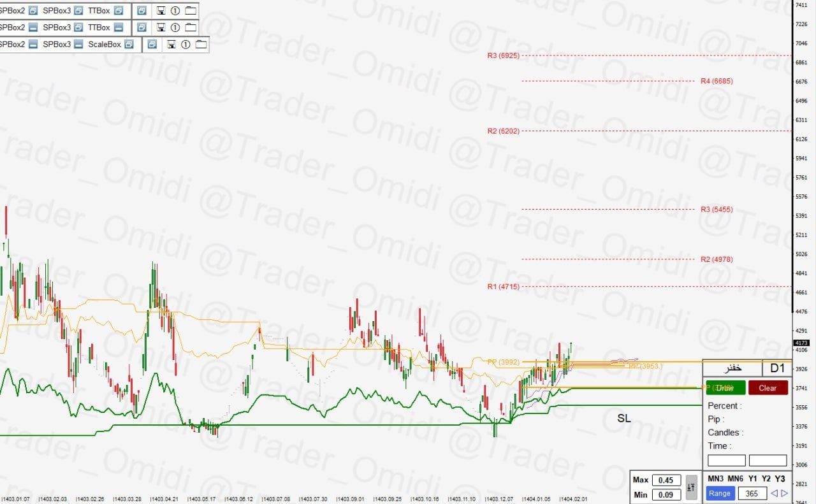Click the folder icon in the second toolbar row
This screenshot has height=504, width=816.
point(190,27)
